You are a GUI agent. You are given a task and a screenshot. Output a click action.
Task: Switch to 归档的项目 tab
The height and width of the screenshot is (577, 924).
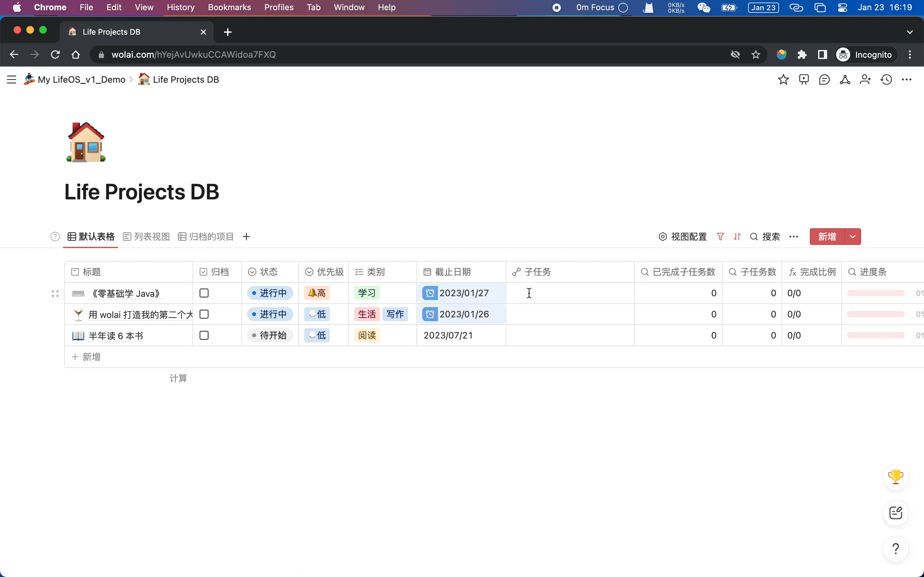tap(206, 237)
